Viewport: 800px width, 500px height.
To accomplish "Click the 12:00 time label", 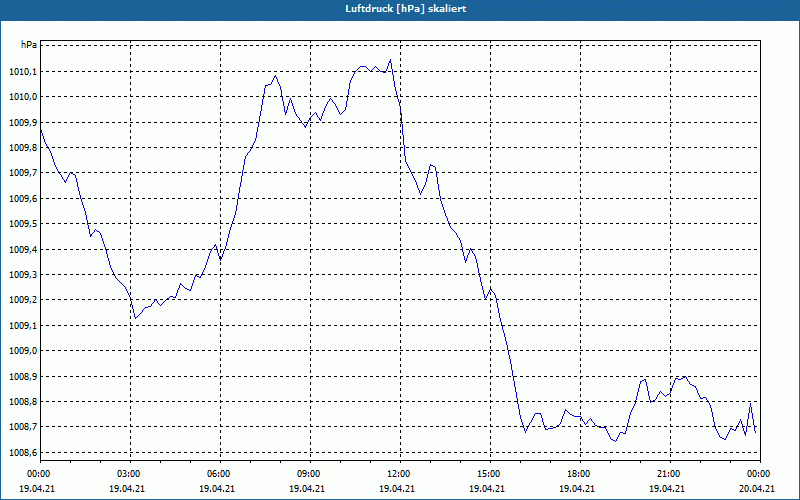I will click(x=397, y=474).
